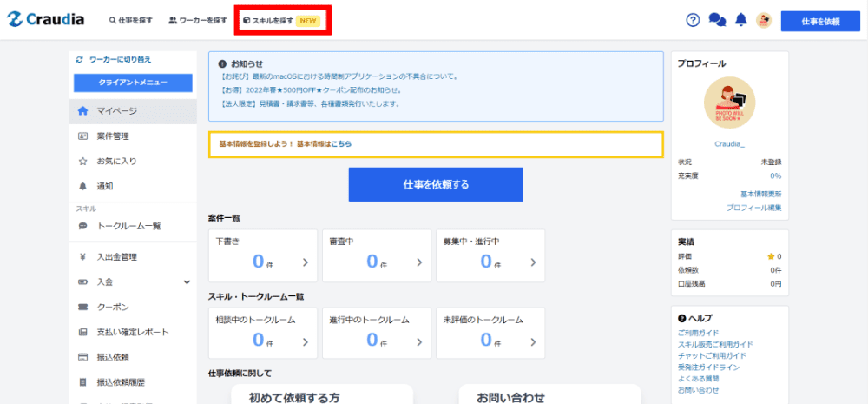This screenshot has width=868, height=404.
Task: Click the help question mark icon
Action: [x=693, y=20]
